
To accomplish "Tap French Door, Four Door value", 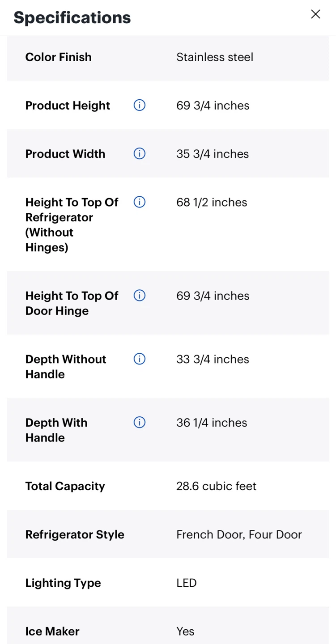I will tap(239, 534).
